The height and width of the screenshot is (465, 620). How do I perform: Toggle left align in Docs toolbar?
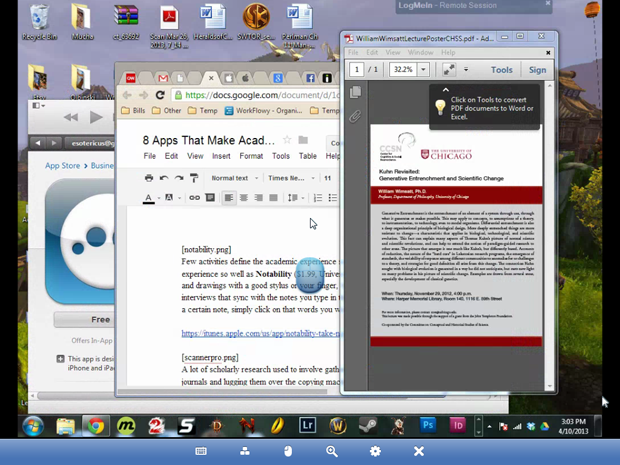point(229,198)
